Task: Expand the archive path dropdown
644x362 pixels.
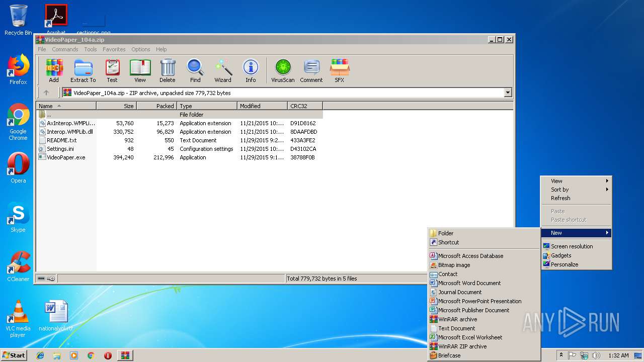Action: coord(508,93)
